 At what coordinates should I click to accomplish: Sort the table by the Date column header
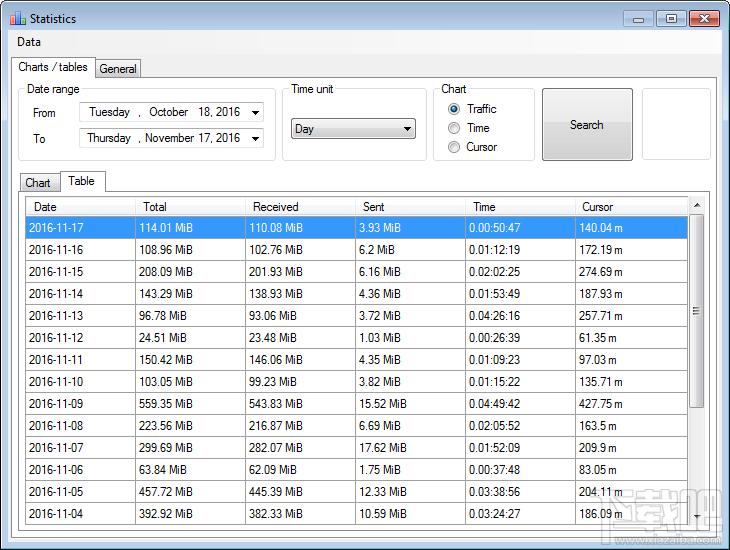pos(80,207)
